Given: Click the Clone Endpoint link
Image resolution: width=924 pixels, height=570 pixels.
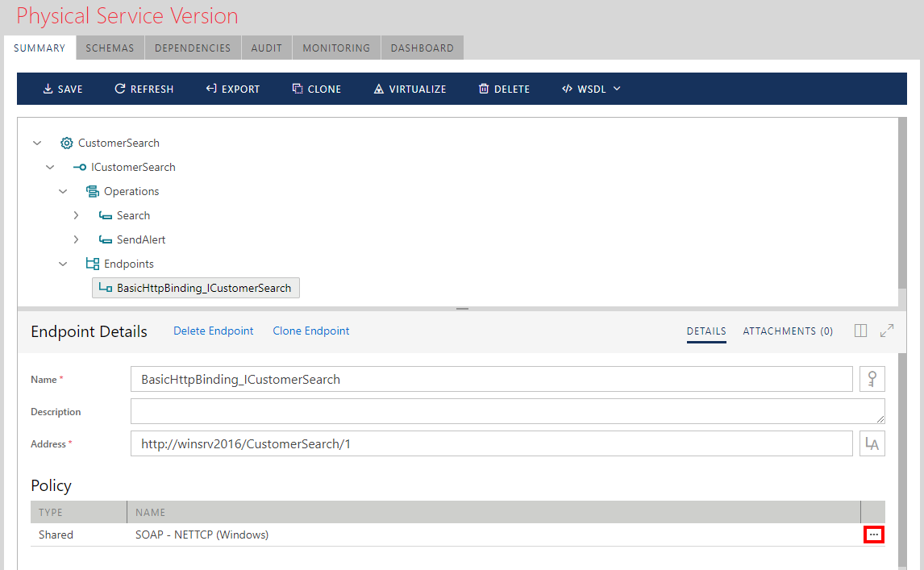Looking at the screenshot, I should [x=311, y=331].
